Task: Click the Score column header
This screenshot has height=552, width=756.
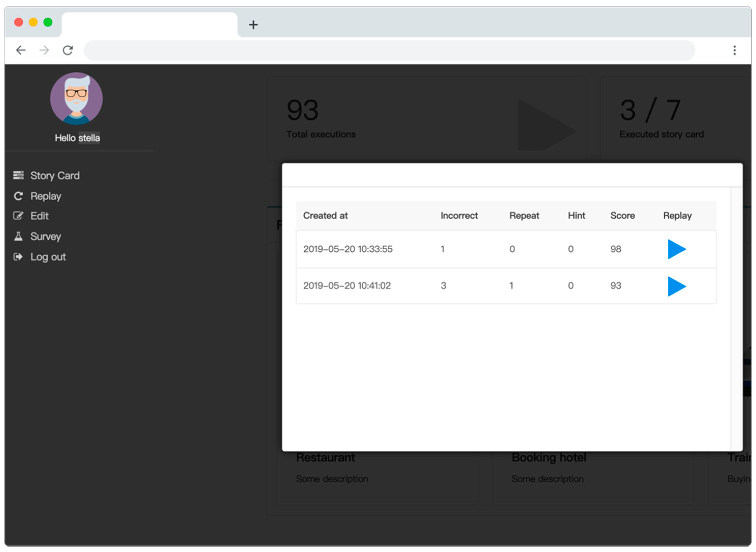Action: point(622,215)
